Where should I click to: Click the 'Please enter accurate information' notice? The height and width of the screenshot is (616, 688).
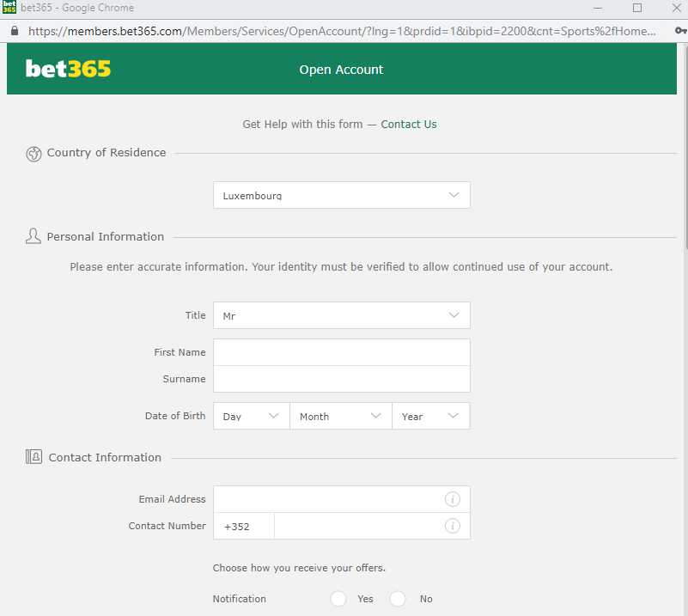341,266
